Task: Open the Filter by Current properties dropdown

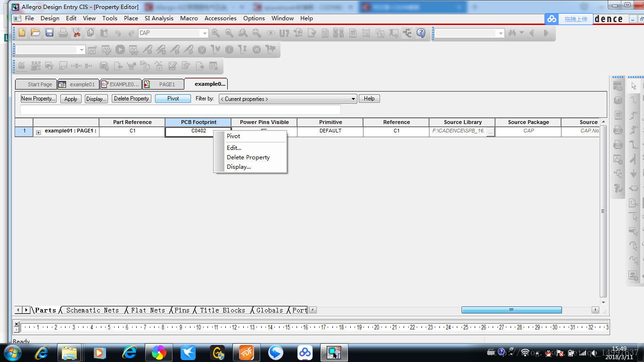Action: [354, 99]
